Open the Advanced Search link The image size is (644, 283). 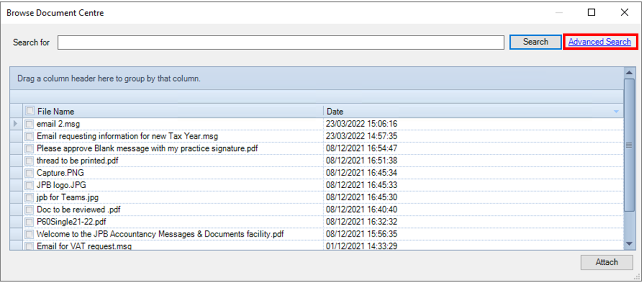(599, 42)
